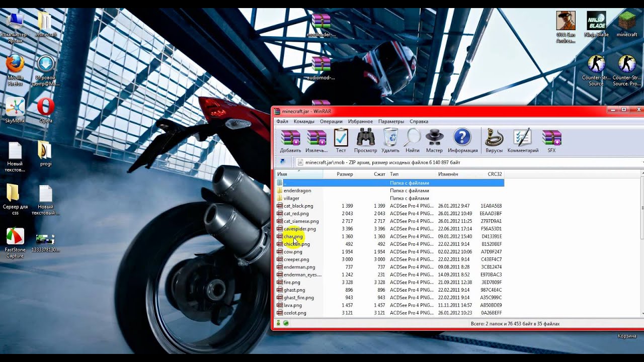Sort the list by the Имя column
This screenshot has width=644, height=362.
[299, 174]
